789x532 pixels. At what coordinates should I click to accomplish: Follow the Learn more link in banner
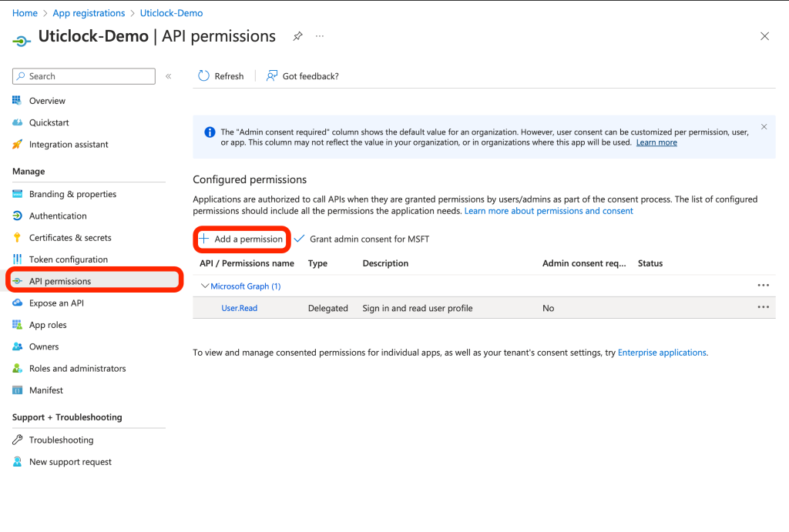coord(656,142)
